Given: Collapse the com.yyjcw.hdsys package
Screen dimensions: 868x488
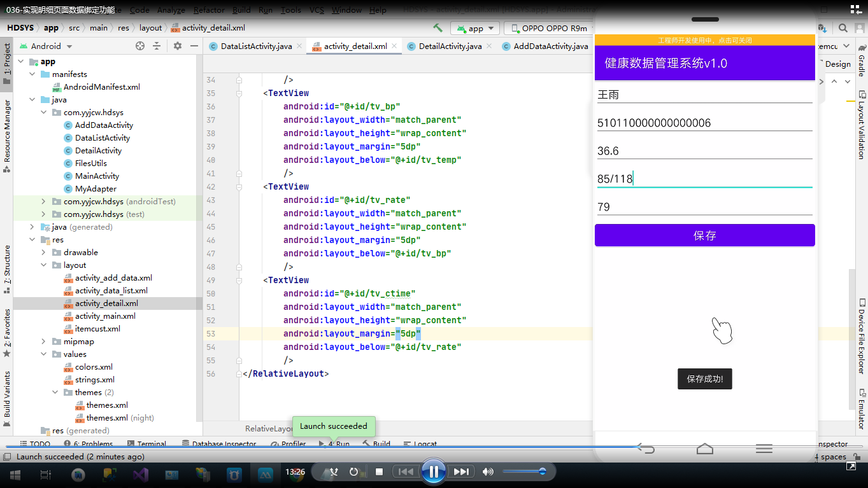Looking at the screenshot, I should [44, 113].
